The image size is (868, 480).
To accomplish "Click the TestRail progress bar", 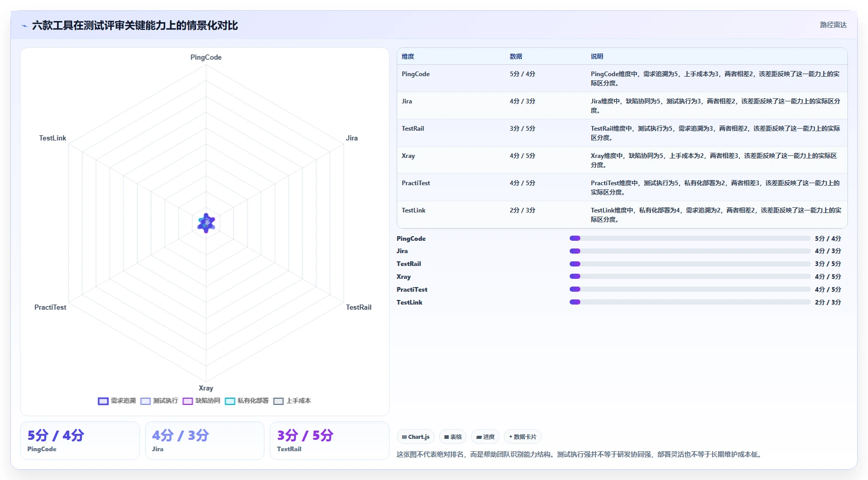I will coord(690,264).
